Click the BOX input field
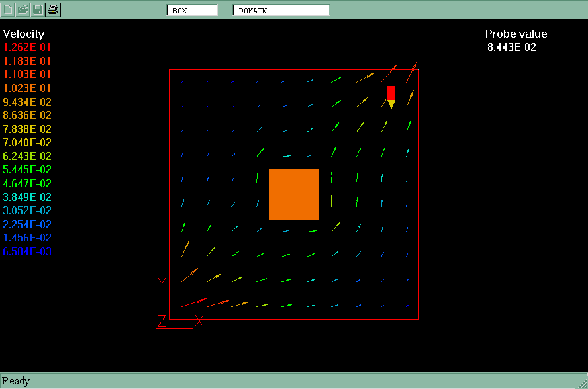Screen dimensions: 588x389 point(192,10)
